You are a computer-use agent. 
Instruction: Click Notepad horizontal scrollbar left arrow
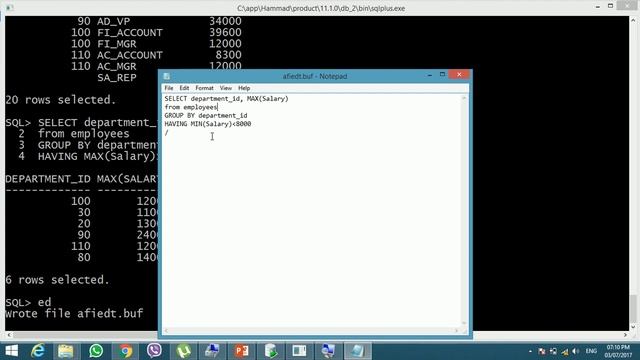click(x=166, y=331)
